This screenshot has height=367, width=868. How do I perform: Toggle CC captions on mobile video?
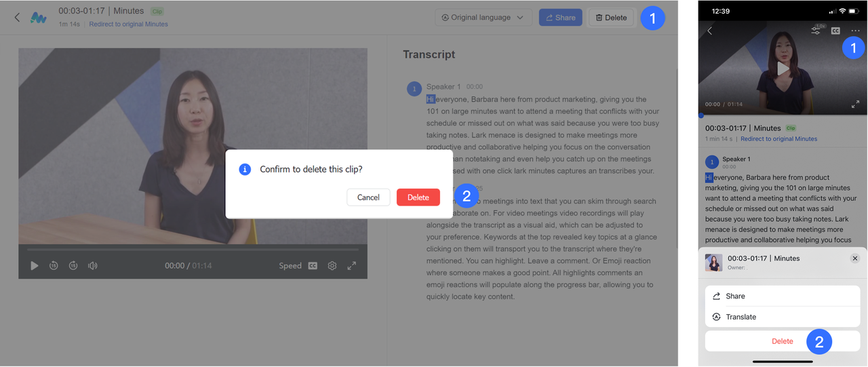835,31
